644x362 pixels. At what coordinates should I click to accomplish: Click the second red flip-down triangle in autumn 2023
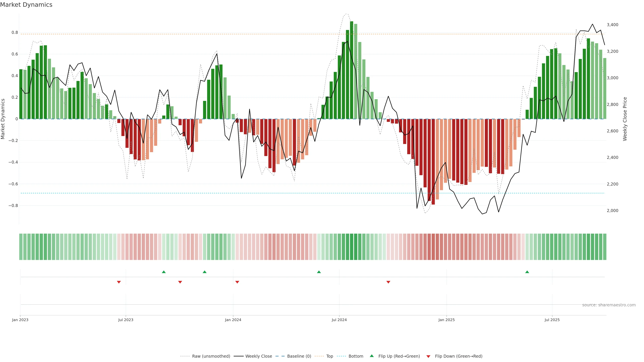pos(180,282)
